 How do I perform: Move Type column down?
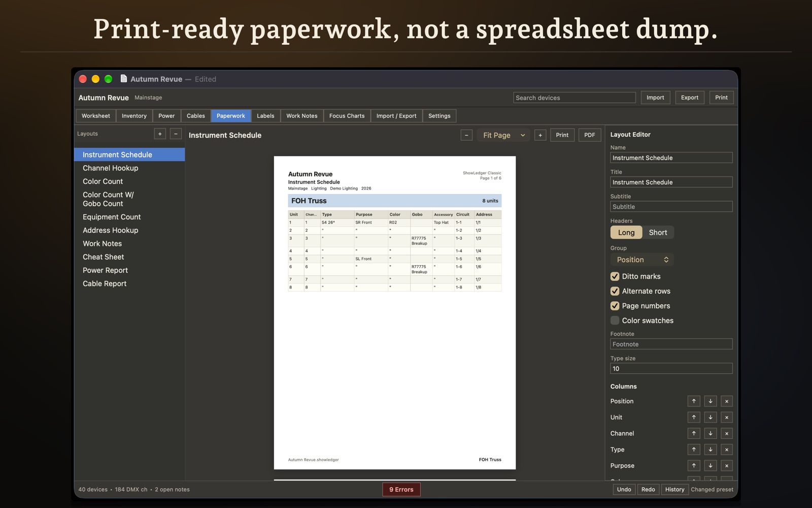pyautogui.click(x=710, y=450)
